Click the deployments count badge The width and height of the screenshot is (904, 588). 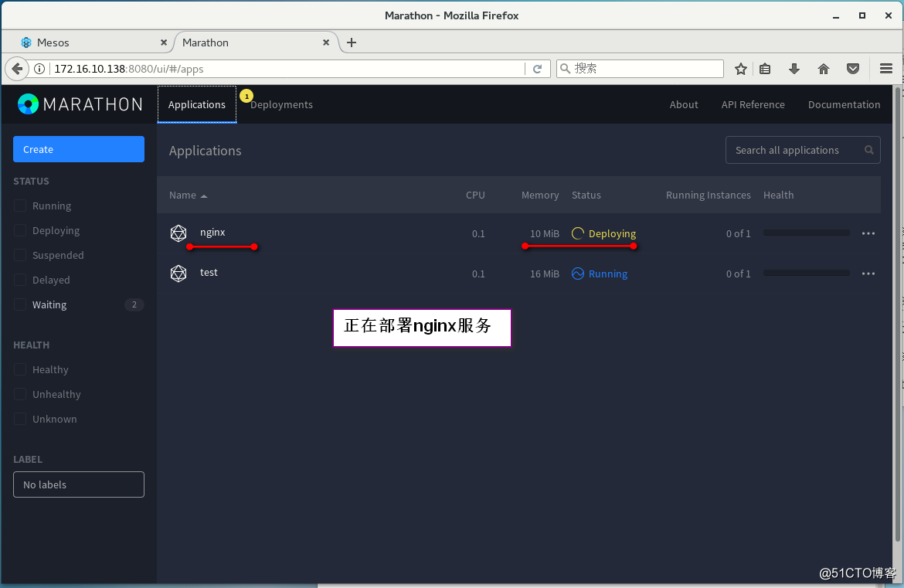(246, 97)
